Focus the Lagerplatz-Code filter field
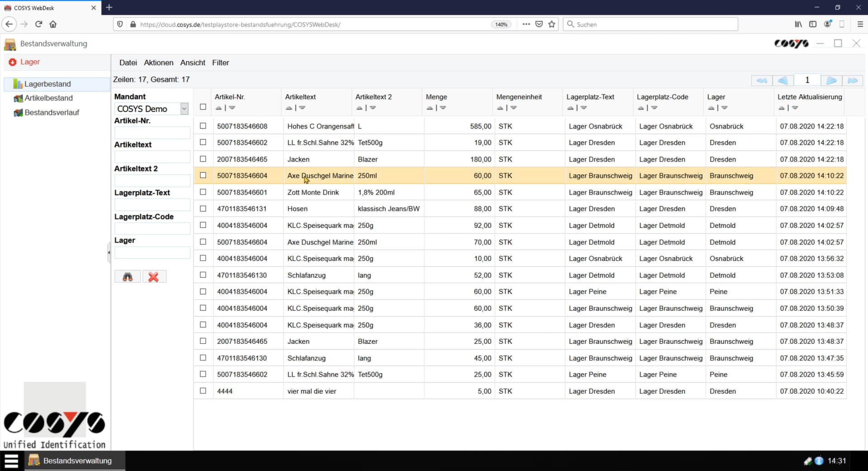Image resolution: width=868 pixels, height=471 pixels. coord(152,228)
